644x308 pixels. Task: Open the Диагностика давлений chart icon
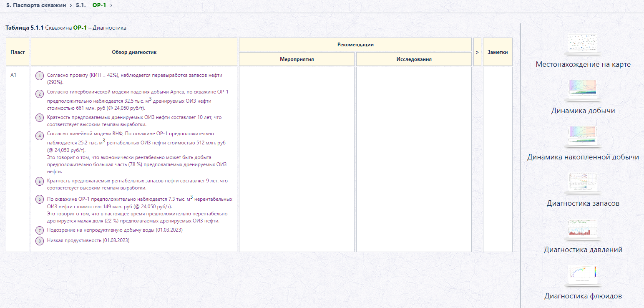click(583, 230)
